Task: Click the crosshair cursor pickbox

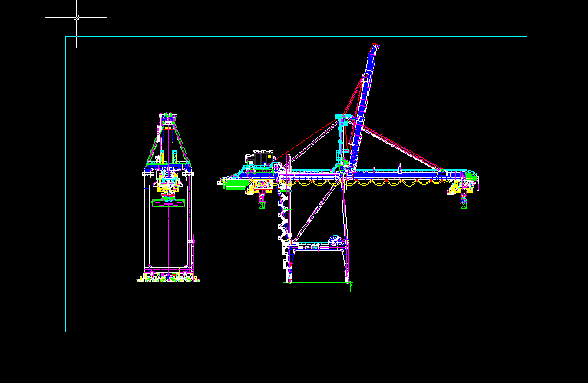Action: point(76,16)
